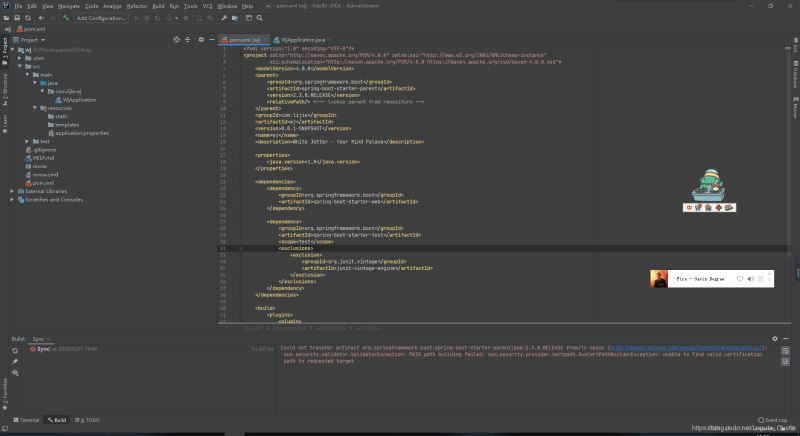Open the Add Configuration dropdown
Viewport: 800px width, 436px height.
tap(101, 18)
